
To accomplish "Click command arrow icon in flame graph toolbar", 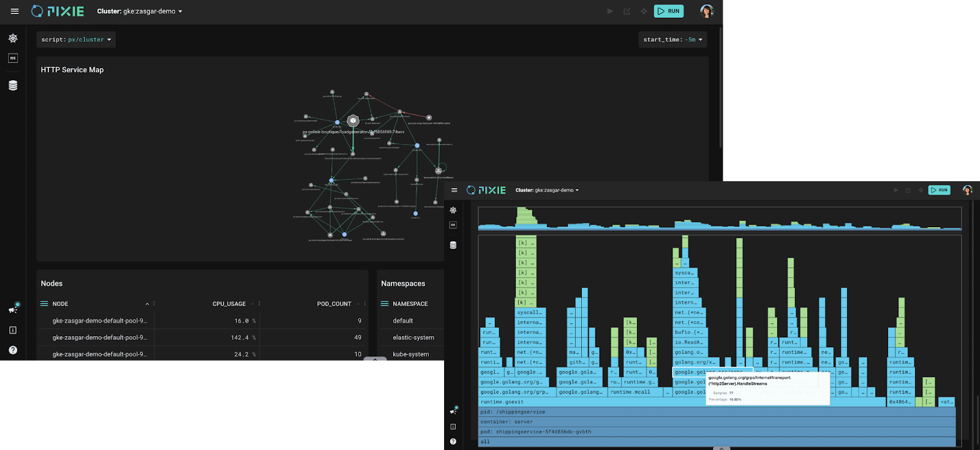I will coord(895,190).
